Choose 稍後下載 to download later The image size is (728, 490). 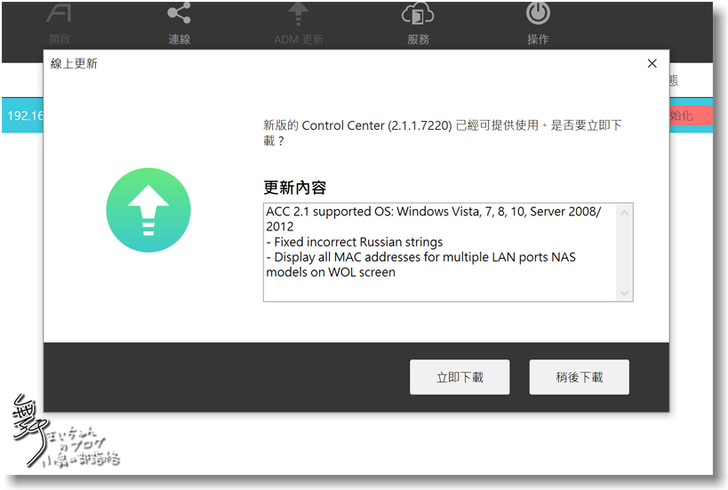click(579, 377)
